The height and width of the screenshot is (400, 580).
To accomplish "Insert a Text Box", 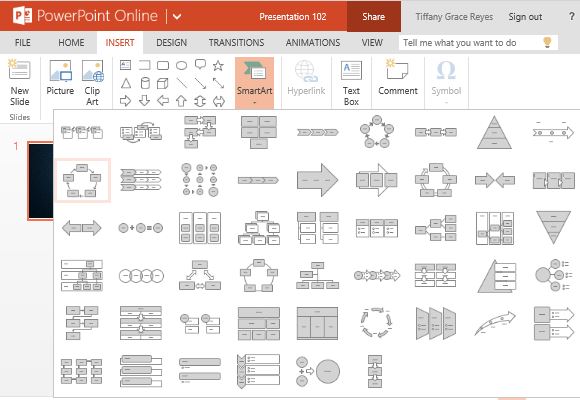I will point(351,83).
